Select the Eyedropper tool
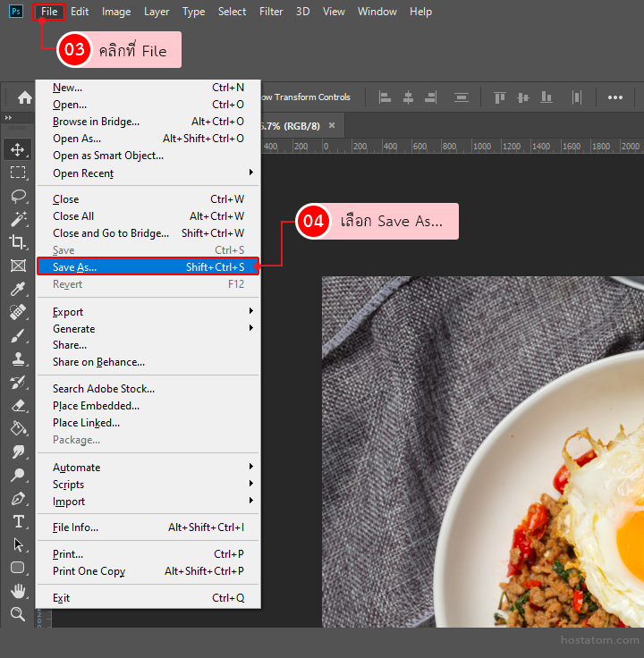 click(x=18, y=289)
